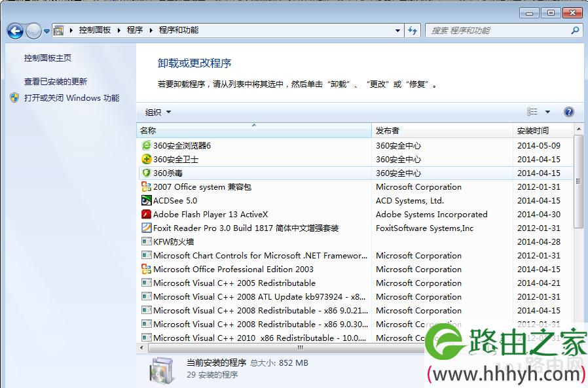588x388 pixels.
Task: Open the recent pages dropdown arrow
Action: coord(46,31)
